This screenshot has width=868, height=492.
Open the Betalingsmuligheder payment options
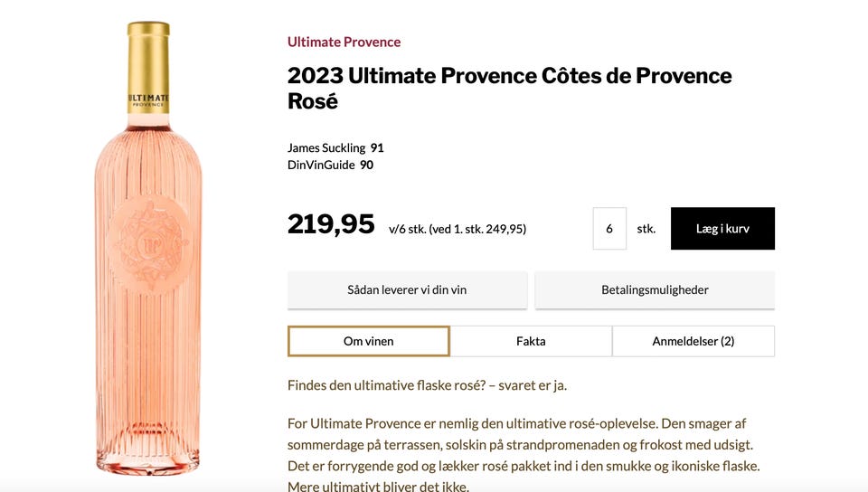tap(655, 290)
